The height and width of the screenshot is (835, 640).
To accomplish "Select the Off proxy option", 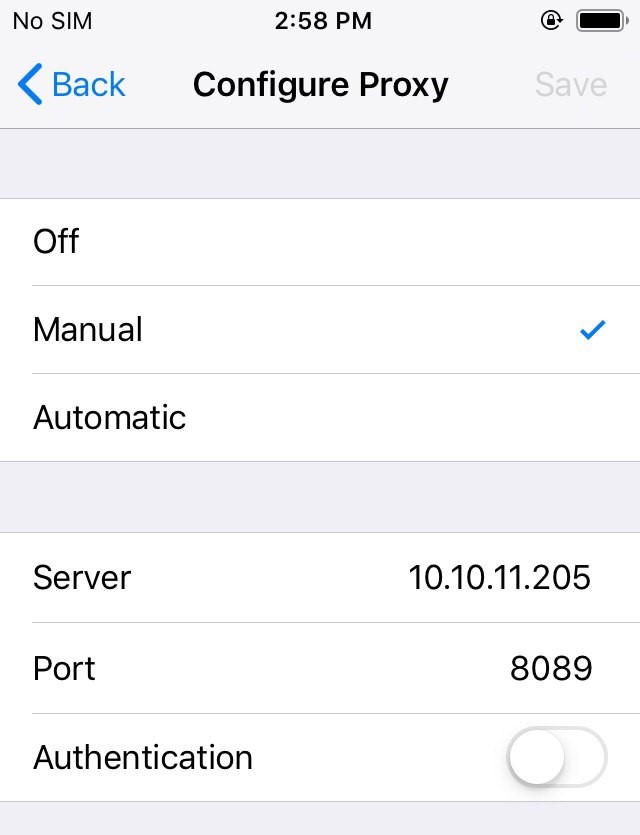I will (x=56, y=242).
